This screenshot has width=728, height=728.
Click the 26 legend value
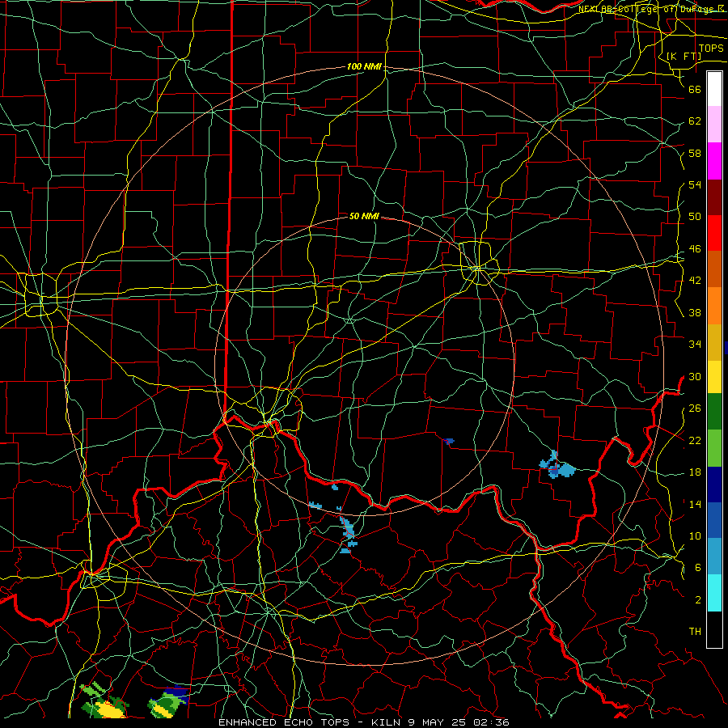pos(695,408)
